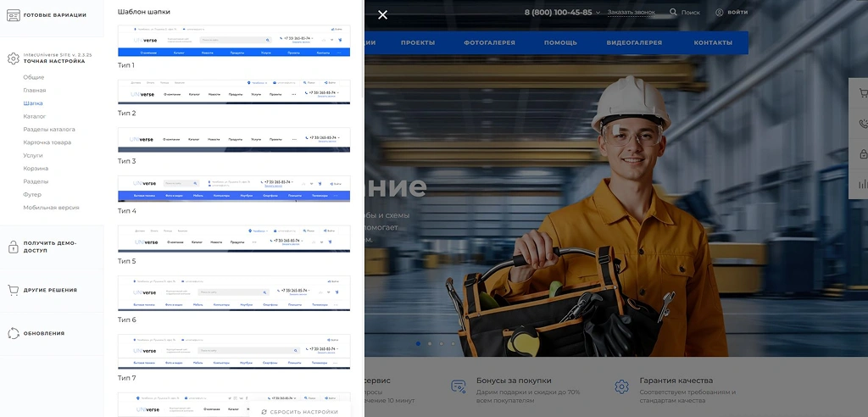This screenshot has width=868, height=417.
Task: Click the Заказать звонок link
Action: (632, 13)
